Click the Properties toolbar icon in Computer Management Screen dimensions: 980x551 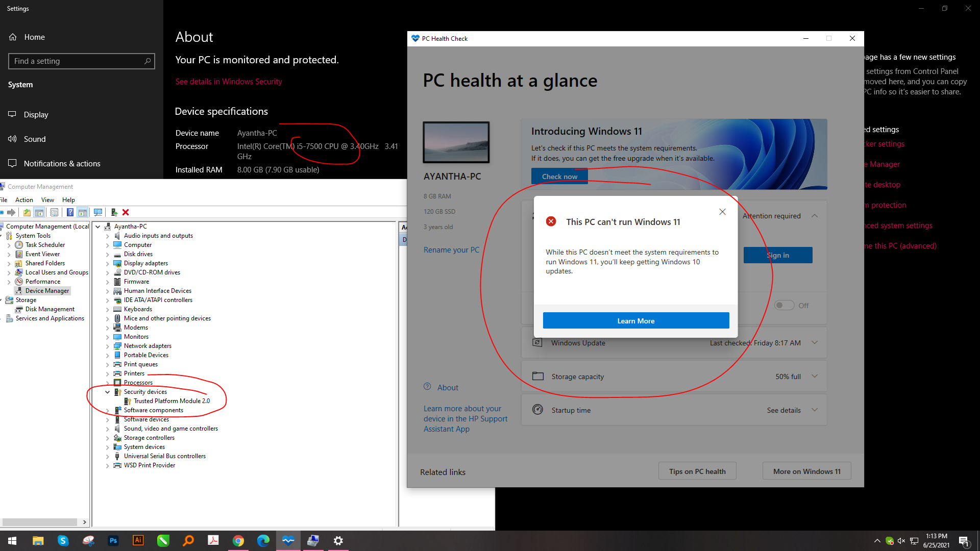pos(54,212)
